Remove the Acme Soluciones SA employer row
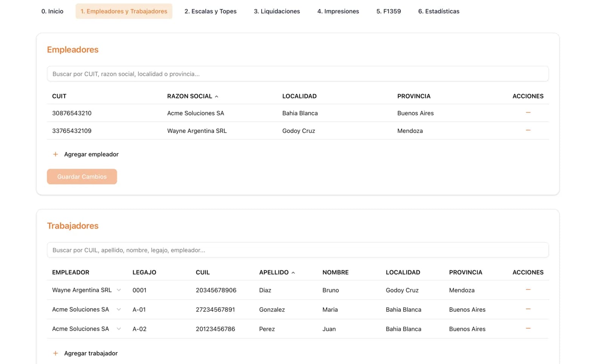 pyautogui.click(x=528, y=113)
